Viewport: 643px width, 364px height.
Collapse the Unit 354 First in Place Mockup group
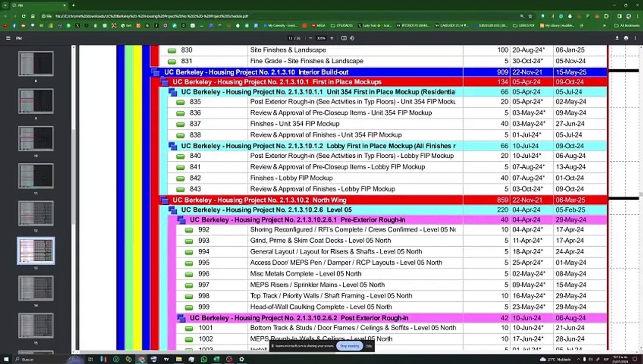pyautogui.click(x=172, y=93)
